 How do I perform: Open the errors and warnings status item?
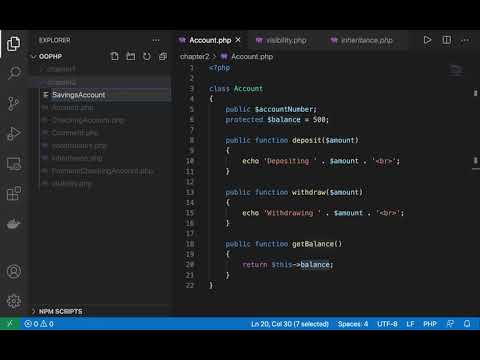[x=39, y=324]
